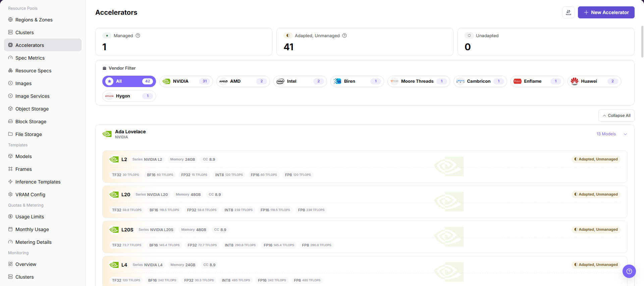Click the page vertical scrollbar
Viewport: 644px width, 286px height.
(x=642, y=42)
